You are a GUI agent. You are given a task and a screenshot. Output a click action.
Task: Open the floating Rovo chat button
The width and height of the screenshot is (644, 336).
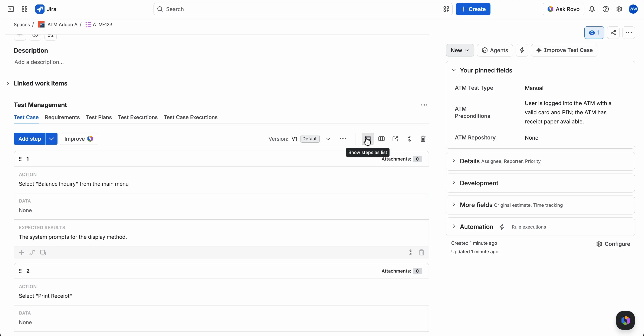click(625, 320)
